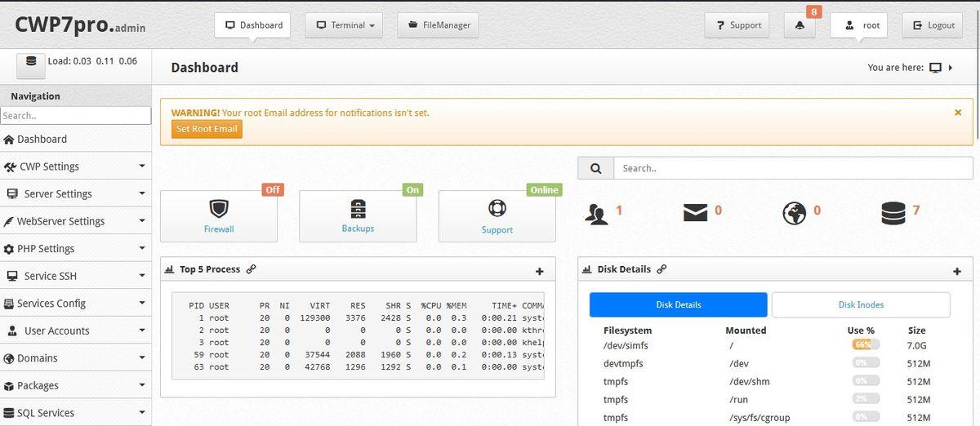Focus the dashboard Search.. input field
980x426 pixels.
[793, 168]
